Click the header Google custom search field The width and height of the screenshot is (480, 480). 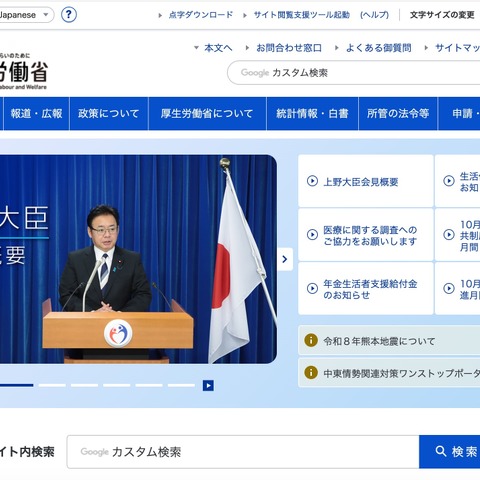click(x=353, y=73)
